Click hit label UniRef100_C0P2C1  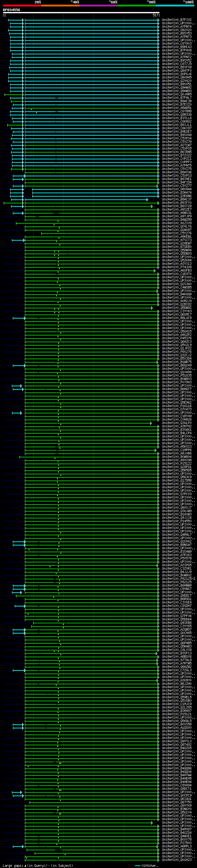[x=177, y=159]
